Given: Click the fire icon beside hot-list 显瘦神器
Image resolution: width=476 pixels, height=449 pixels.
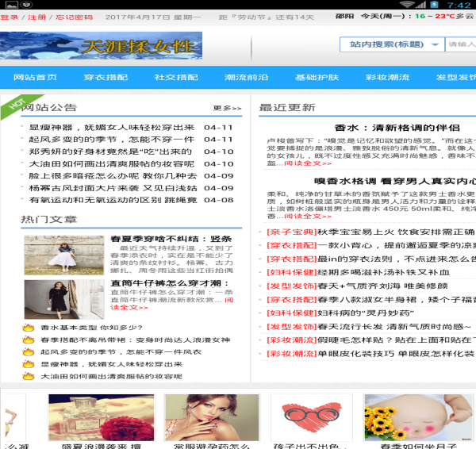Looking at the screenshot, I should 29,364.
